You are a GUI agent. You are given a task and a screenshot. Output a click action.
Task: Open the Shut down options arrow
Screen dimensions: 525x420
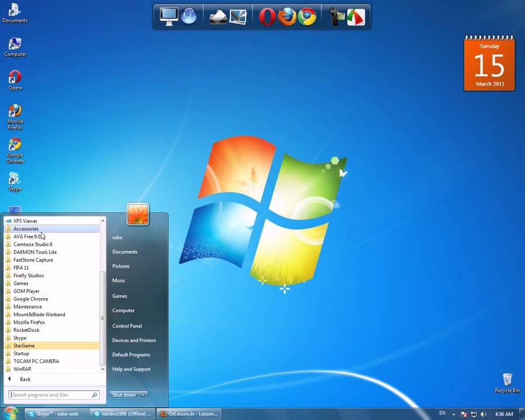143,395
